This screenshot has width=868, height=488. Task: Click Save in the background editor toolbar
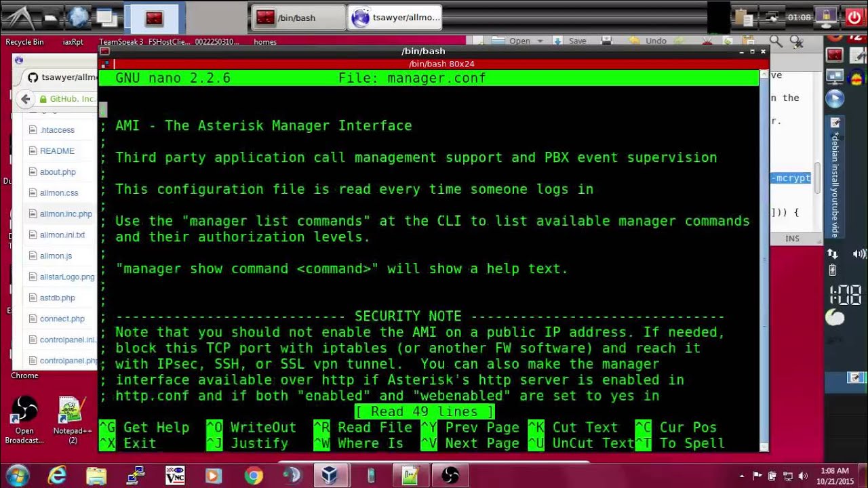571,41
